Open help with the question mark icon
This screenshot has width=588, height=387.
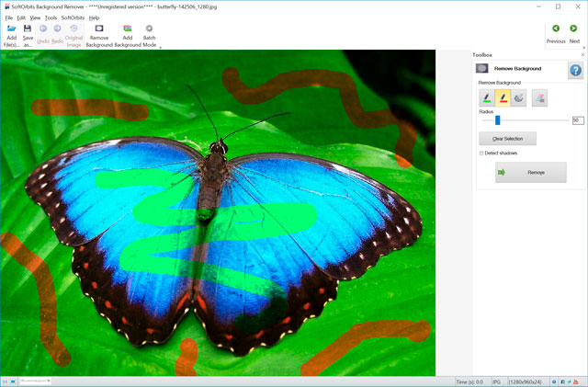(575, 71)
